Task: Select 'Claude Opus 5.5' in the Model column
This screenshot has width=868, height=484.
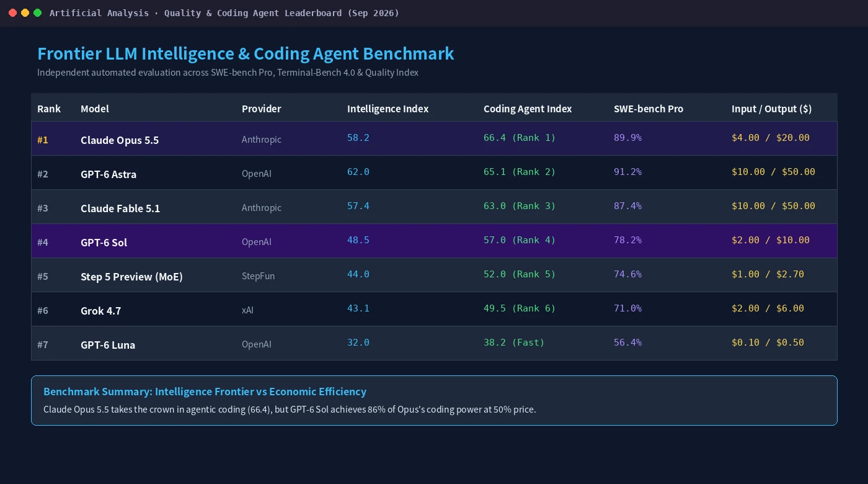Action: (x=120, y=140)
